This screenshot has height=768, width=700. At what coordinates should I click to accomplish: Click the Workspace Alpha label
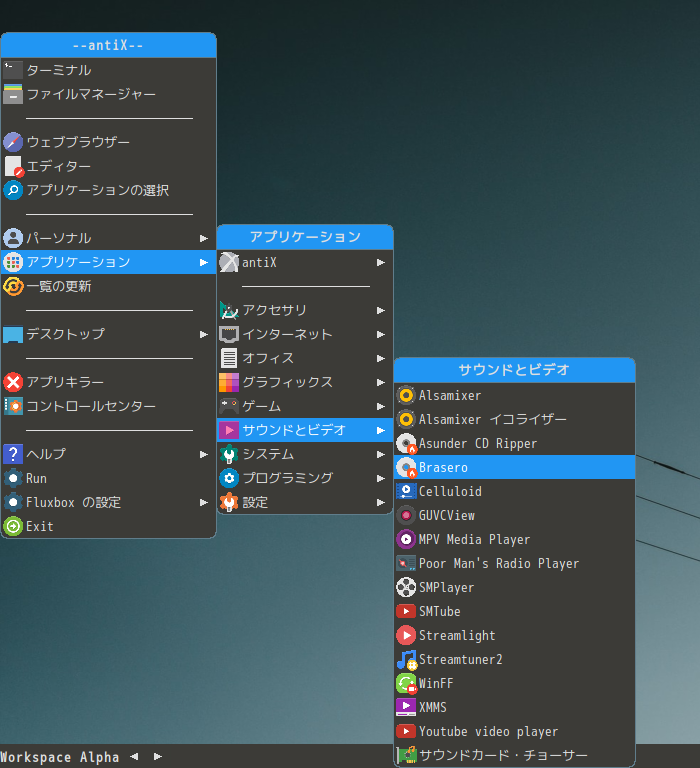tap(60, 757)
